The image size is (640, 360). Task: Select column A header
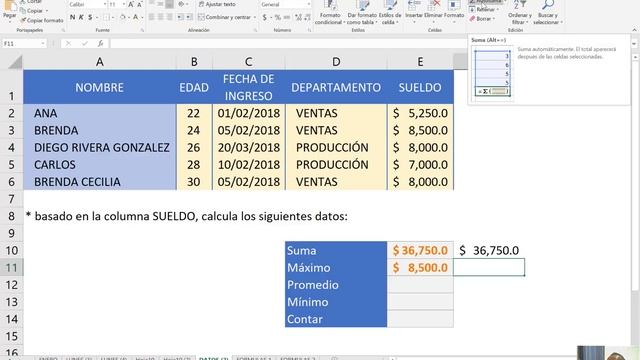coord(100,62)
